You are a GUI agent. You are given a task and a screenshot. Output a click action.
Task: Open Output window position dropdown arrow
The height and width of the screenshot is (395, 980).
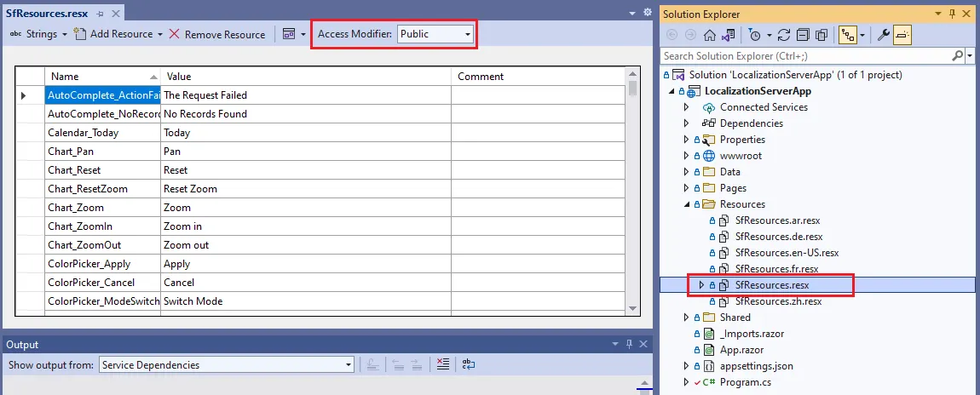pos(615,344)
